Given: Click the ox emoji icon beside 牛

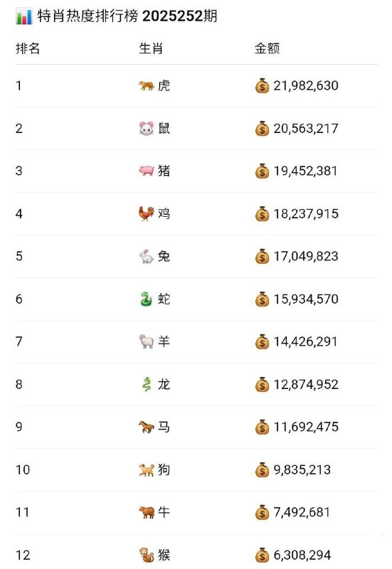Looking at the screenshot, I should (147, 512).
